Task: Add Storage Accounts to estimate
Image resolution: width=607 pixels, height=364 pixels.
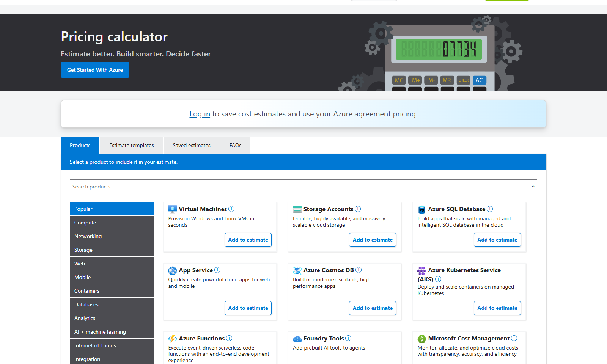Action: coord(373,240)
